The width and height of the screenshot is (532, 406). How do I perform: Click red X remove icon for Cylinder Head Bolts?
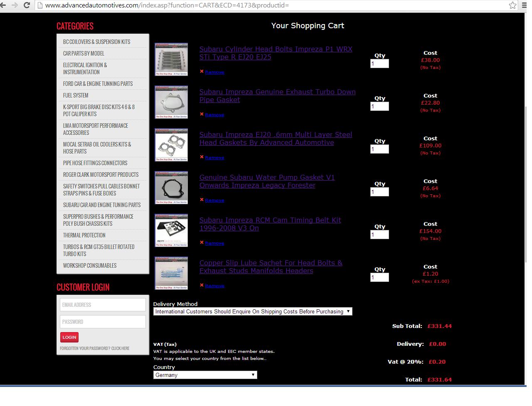202,71
